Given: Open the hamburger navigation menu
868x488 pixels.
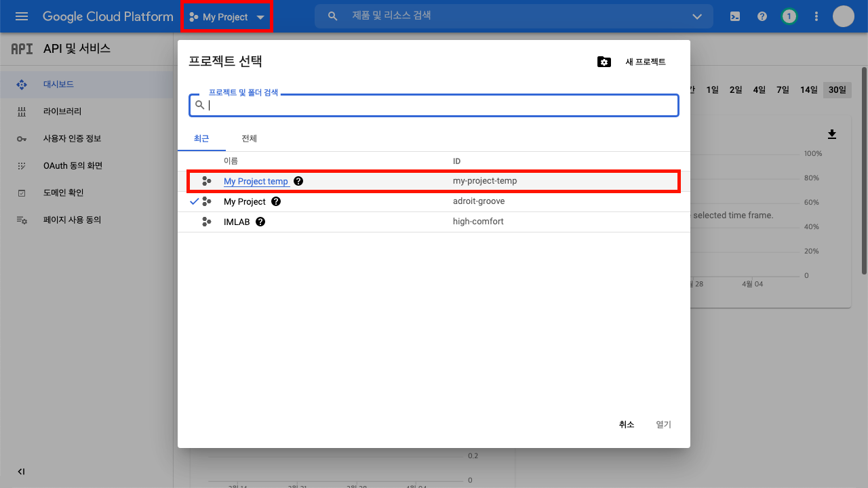Looking at the screenshot, I should click(22, 16).
